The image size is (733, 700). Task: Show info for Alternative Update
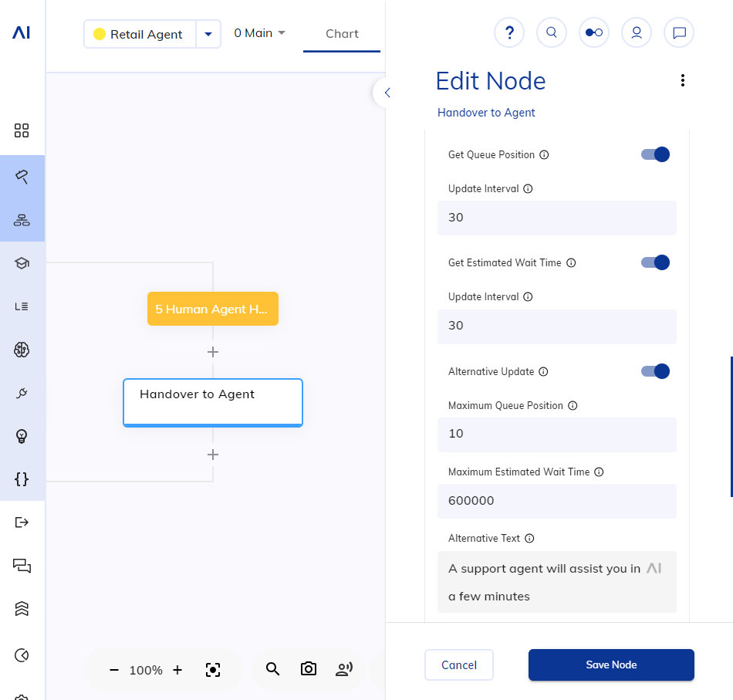click(543, 372)
